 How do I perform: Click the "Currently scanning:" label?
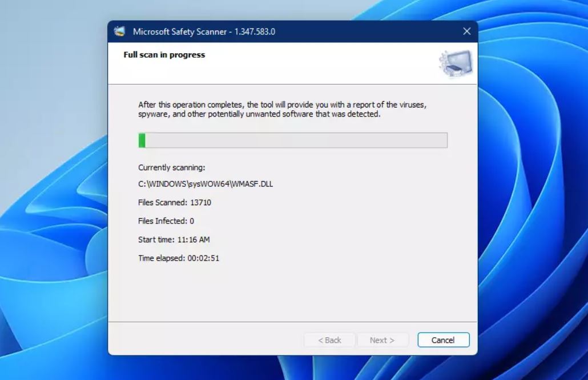point(171,167)
